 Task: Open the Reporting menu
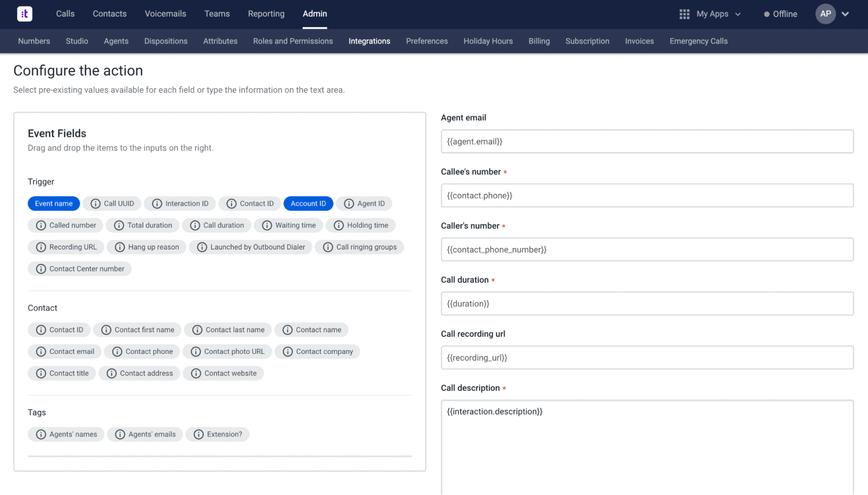pyautogui.click(x=266, y=14)
